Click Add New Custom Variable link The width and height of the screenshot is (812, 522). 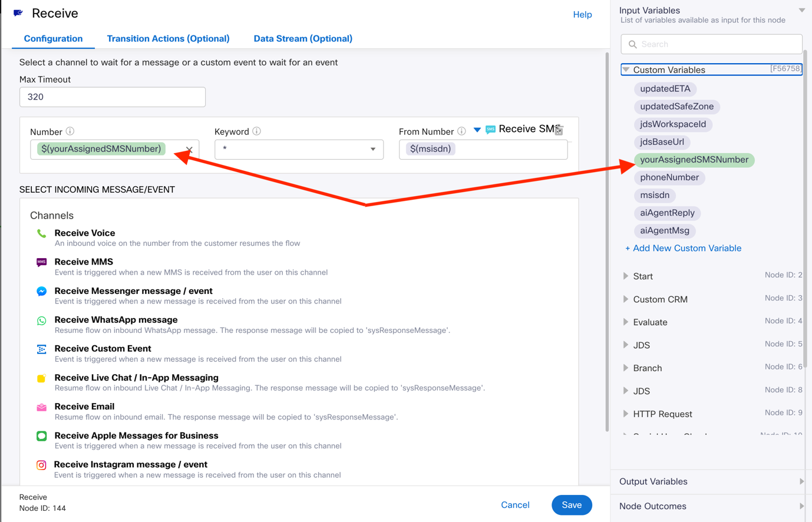pyautogui.click(x=683, y=248)
